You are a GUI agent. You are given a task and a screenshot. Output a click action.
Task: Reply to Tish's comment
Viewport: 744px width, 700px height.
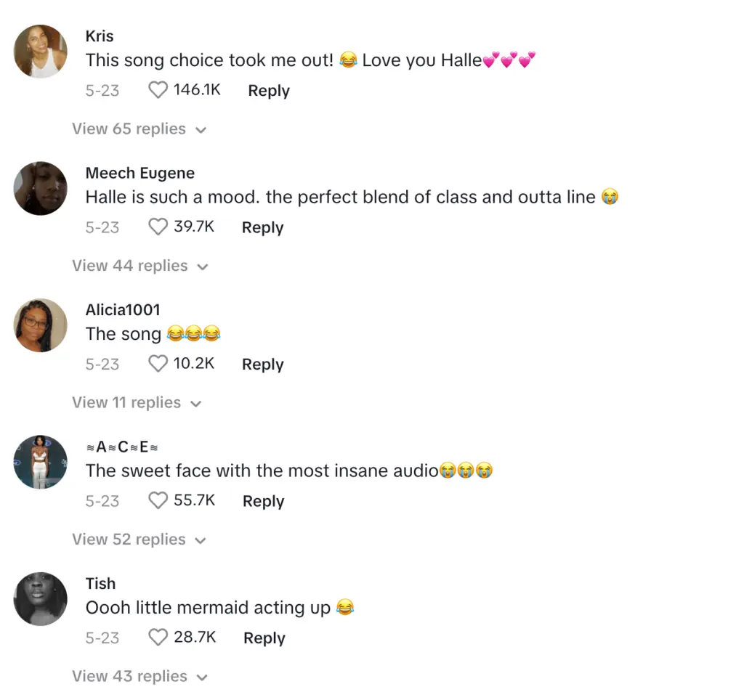click(x=264, y=638)
